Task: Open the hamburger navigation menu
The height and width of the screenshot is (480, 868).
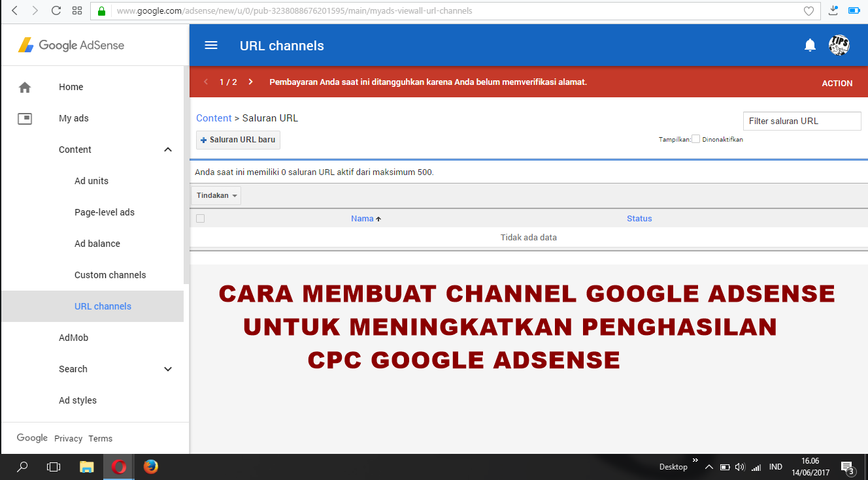Action: click(210, 45)
